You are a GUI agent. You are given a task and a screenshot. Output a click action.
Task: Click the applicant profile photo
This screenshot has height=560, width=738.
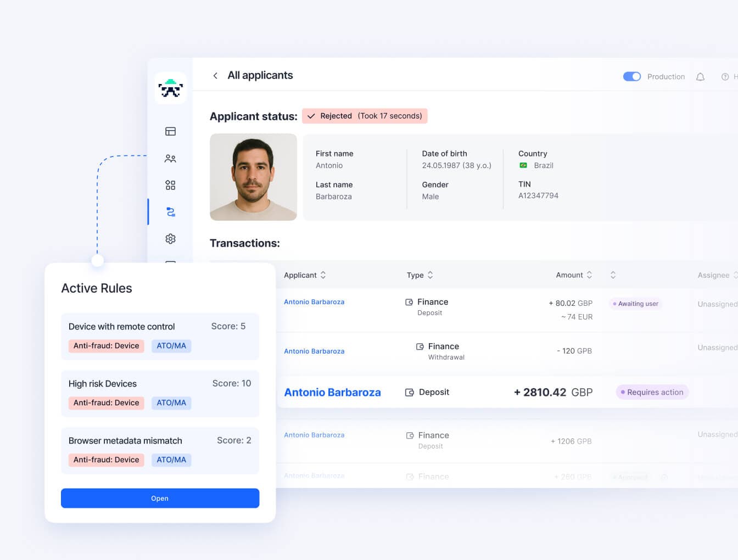point(253,177)
